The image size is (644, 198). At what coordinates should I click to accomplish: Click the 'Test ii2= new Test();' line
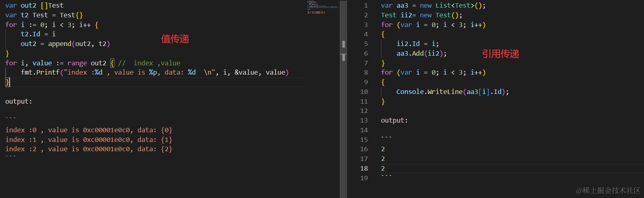click(421, 15)
